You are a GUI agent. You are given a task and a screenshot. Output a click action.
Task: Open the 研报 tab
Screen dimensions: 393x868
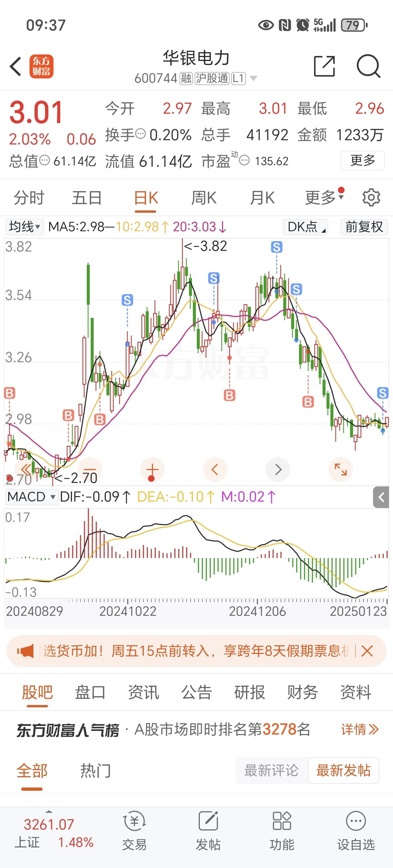pyautogui.click(x=250, y=692)
